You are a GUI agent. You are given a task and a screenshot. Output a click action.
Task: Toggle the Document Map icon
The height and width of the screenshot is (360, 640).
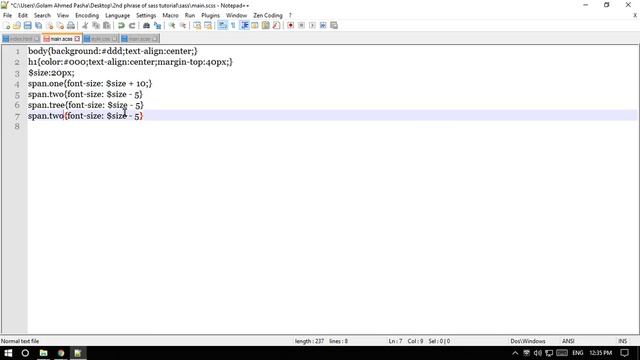(x=266, y=25)
